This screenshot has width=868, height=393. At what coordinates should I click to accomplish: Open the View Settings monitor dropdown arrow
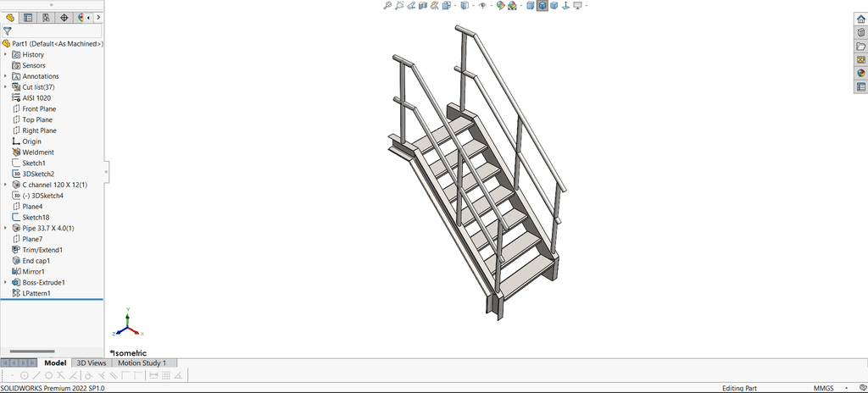pos(587,6)
